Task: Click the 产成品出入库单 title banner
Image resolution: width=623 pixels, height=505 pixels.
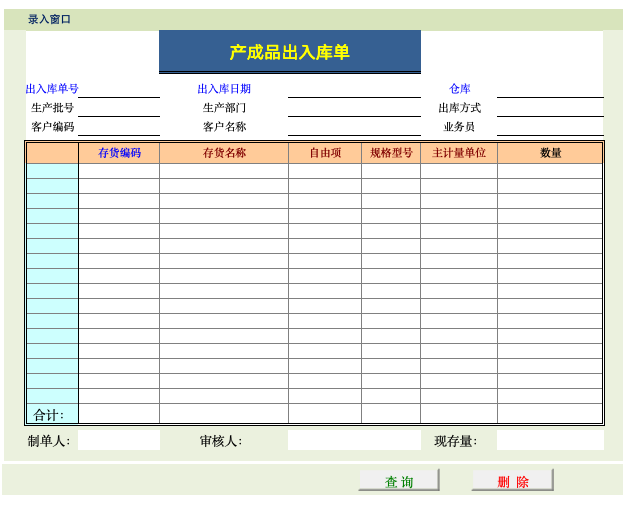Action: pyautogui.click(x=290, y=52)
